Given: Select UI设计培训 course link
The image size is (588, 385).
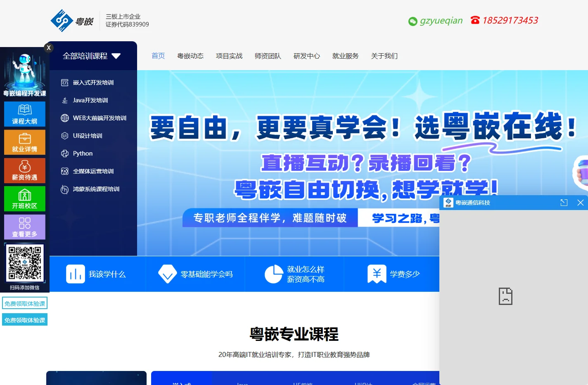Looking at the screenshot, I should point(88,136).
